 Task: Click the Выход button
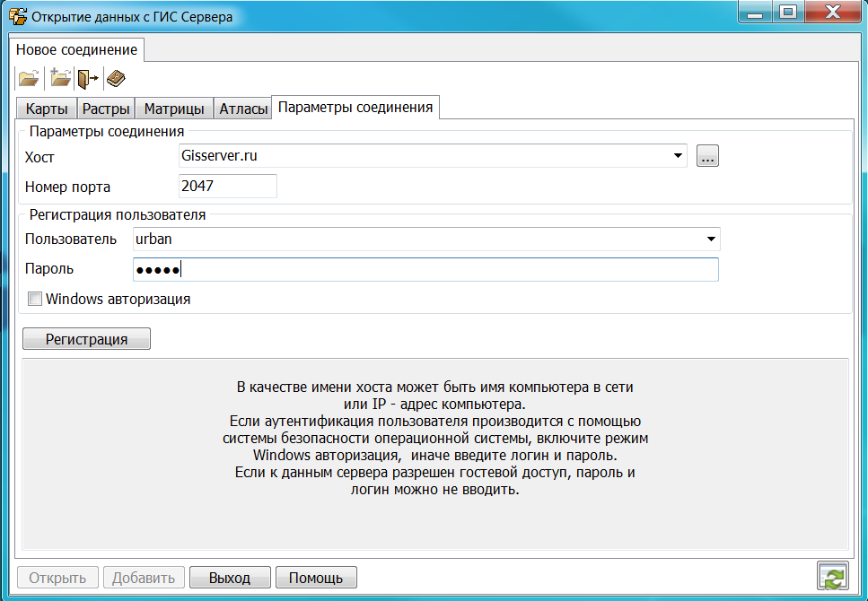pos(229,578)
